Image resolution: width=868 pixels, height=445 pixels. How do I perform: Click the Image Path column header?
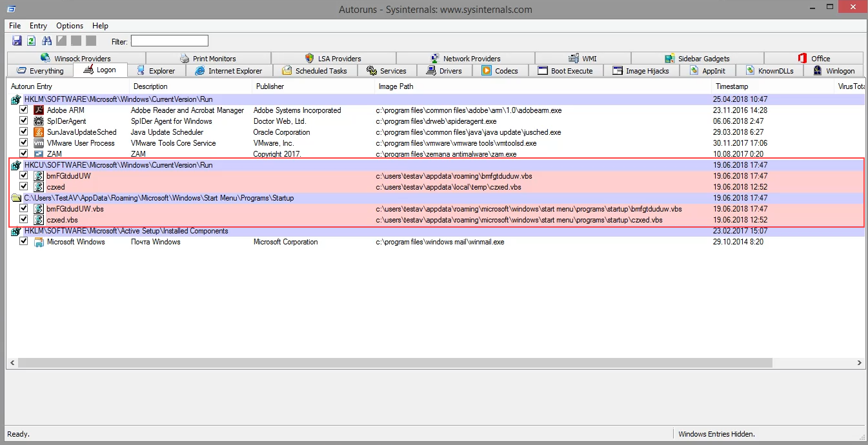click(396, 86)
